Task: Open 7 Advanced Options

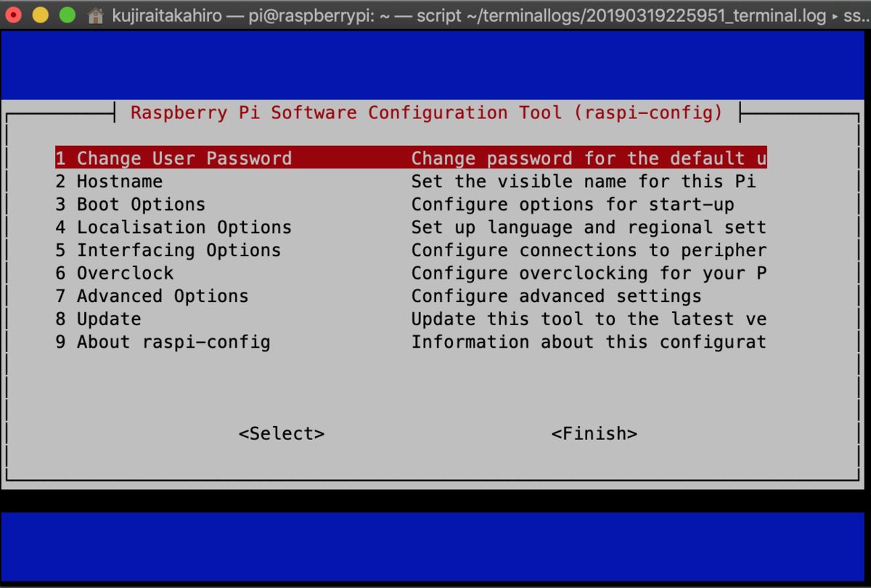Action: tap(152, 296)
